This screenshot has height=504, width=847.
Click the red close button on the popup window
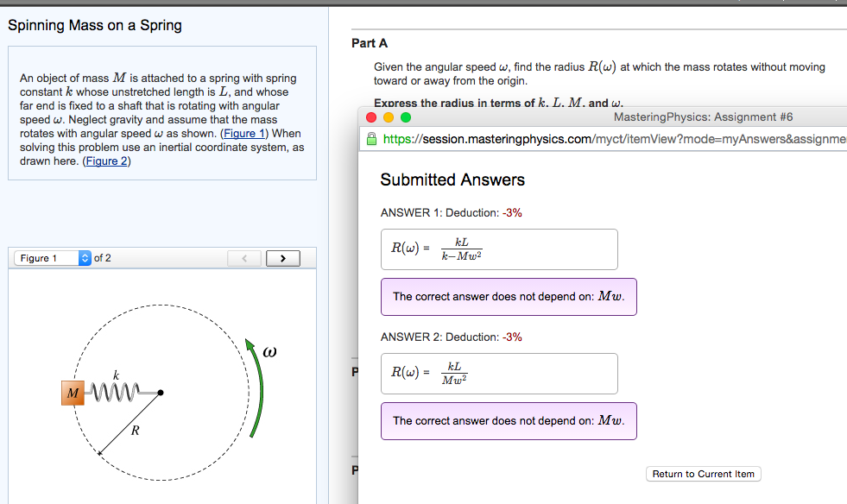coord(370,117)
